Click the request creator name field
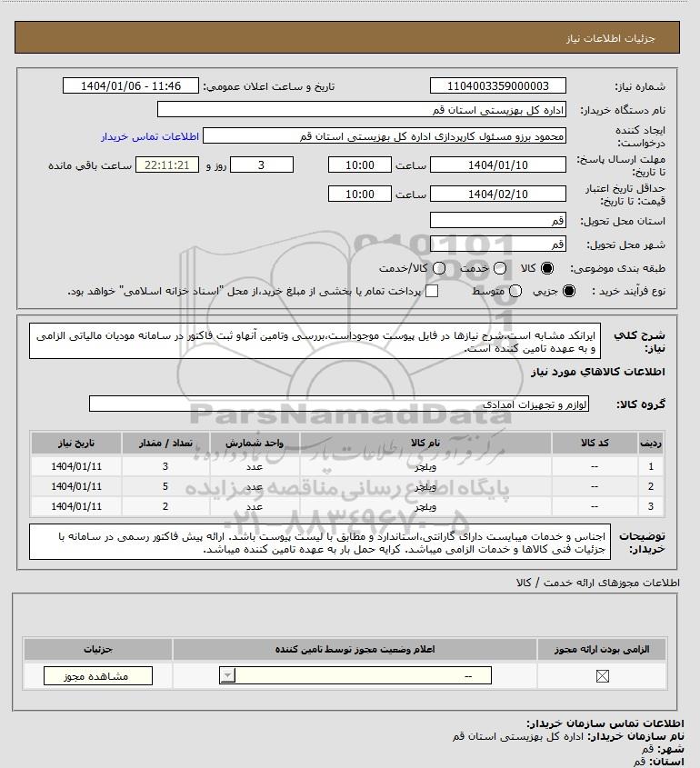Image resolution: width=700 pixels, height=768 pixels. [x=384, y=136]
